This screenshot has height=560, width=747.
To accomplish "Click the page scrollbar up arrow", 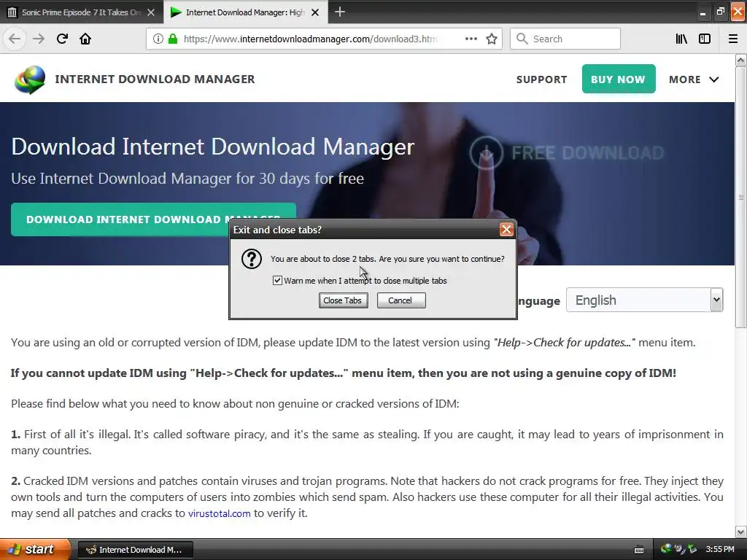I will coord(740,60).
